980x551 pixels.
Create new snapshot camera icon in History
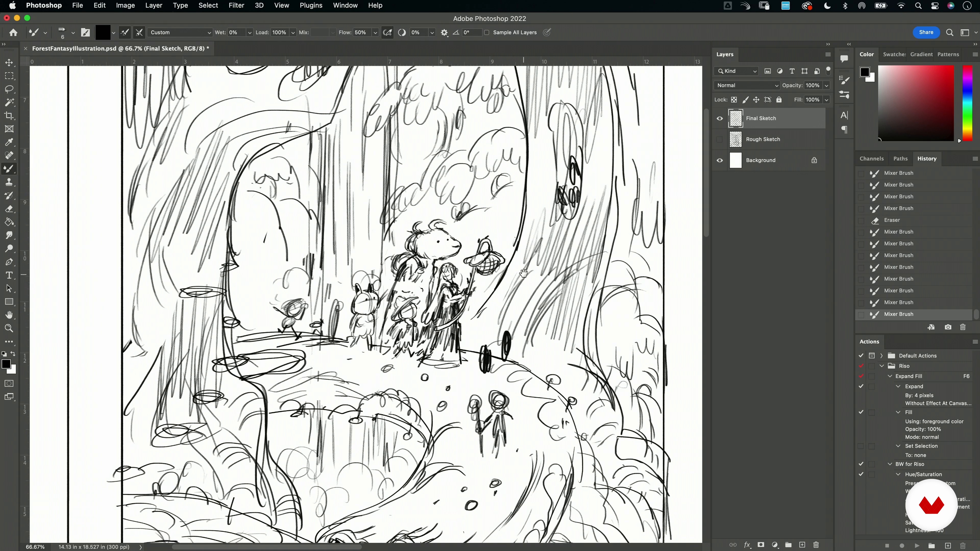tap(948, 327)
